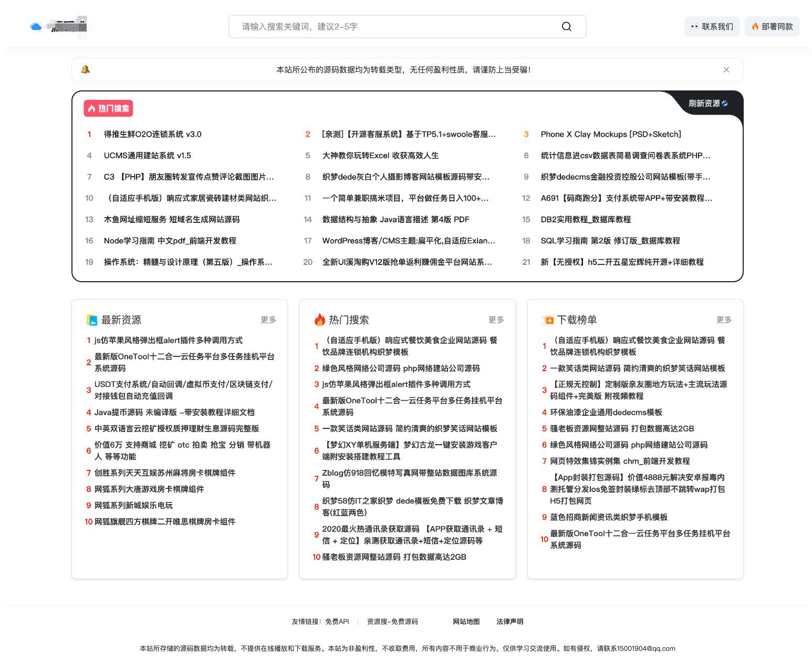Open the 资源搜-免费源码 link
812x667 pixels.
393,621
